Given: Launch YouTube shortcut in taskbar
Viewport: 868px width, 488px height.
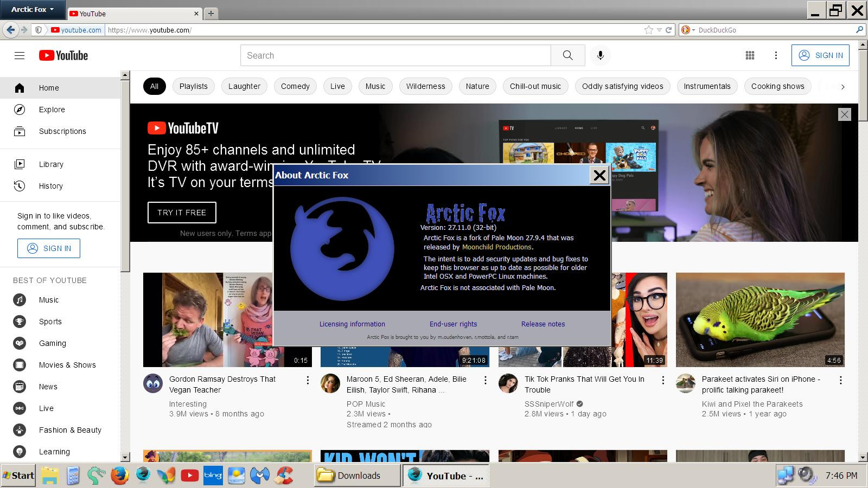Looking at the screenshot, I should (x=189, y=476).
